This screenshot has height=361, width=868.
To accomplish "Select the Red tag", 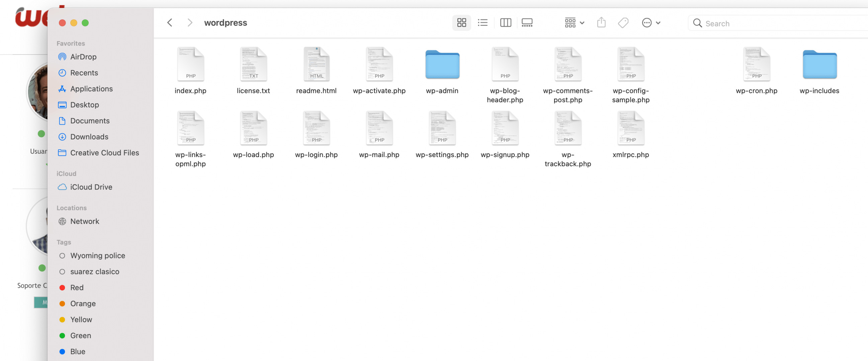I will [x=101, y=288].
